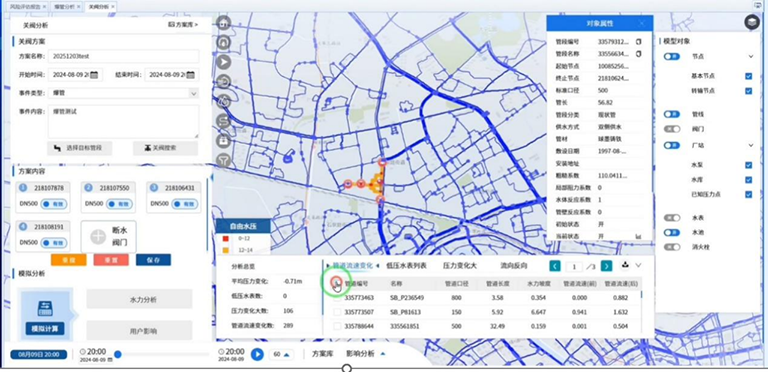Viewport: 768px width, 372px height.
Task: Click the blue 保存 button
Action: 153,260
